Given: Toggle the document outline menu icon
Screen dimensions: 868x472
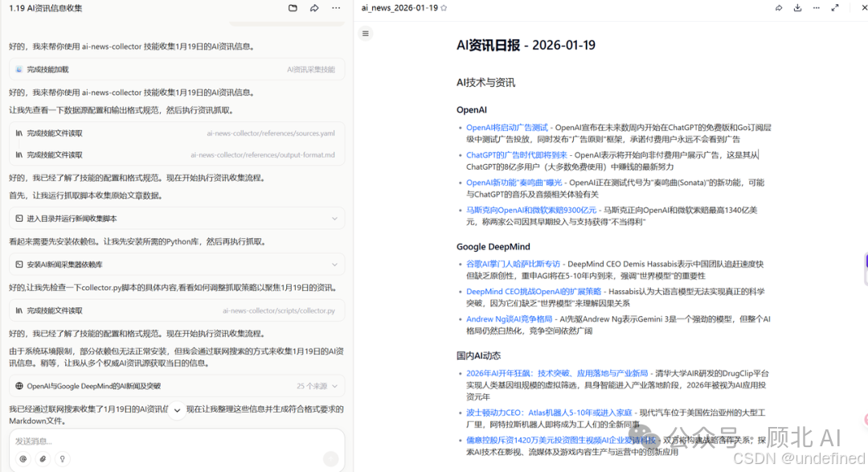Looking at the screenshot, I should 366,33.
